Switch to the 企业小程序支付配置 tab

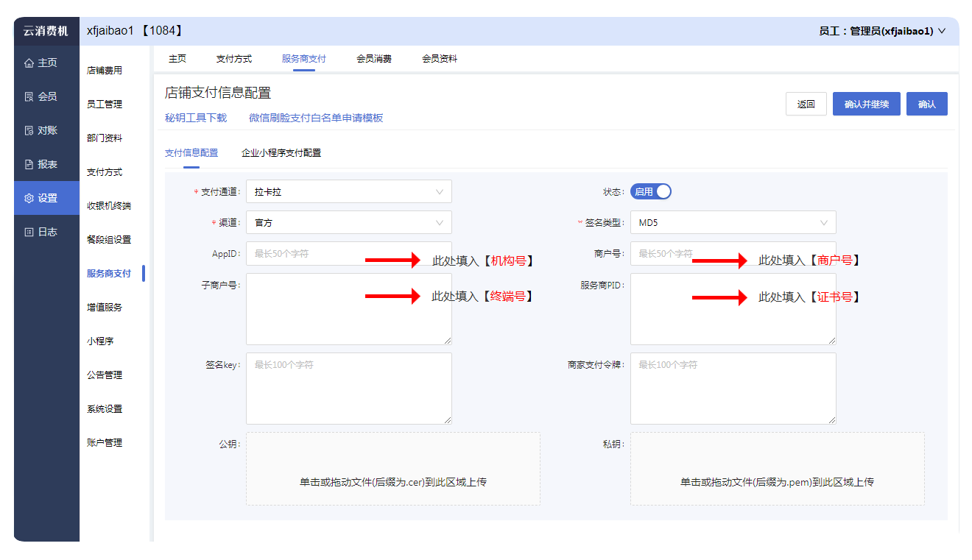point(281,153)
